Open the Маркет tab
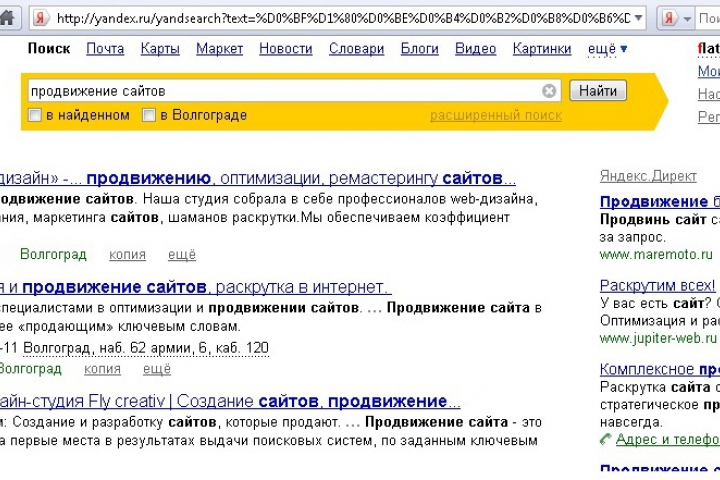The width and height of the screenshot is (720, 480). (219, 49)
